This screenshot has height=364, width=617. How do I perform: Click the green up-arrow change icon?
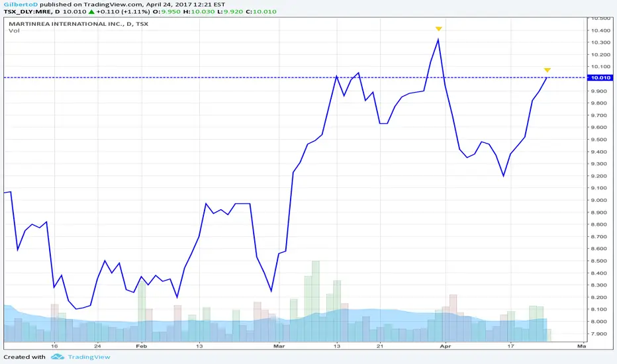pos(91,12)
